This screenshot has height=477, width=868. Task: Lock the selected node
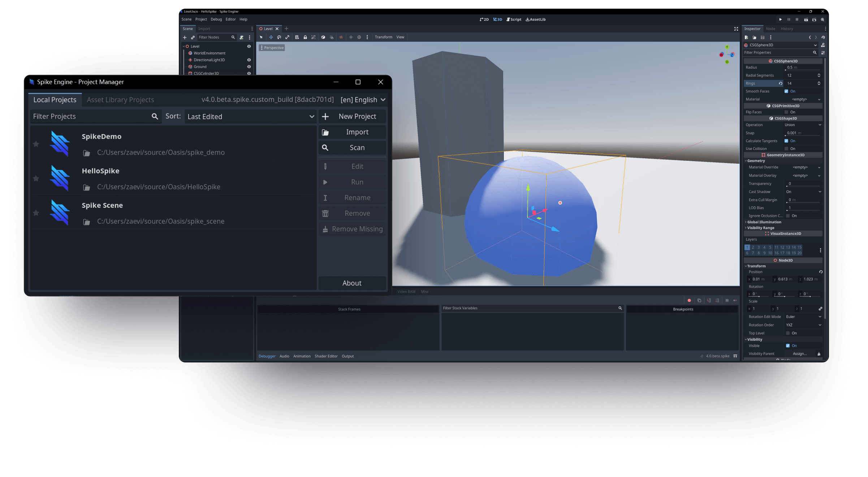(x=305, y=37)
